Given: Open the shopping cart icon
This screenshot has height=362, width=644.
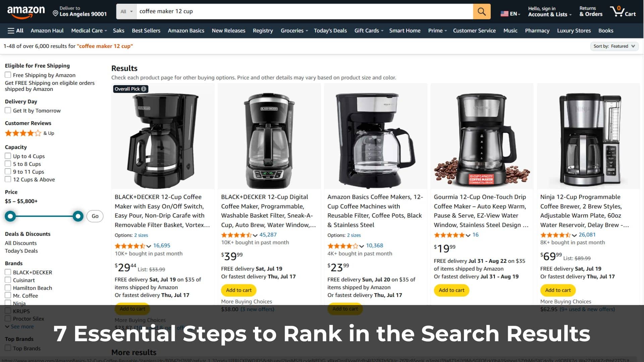Looking at the screenshot, I should tap(623, 11).
